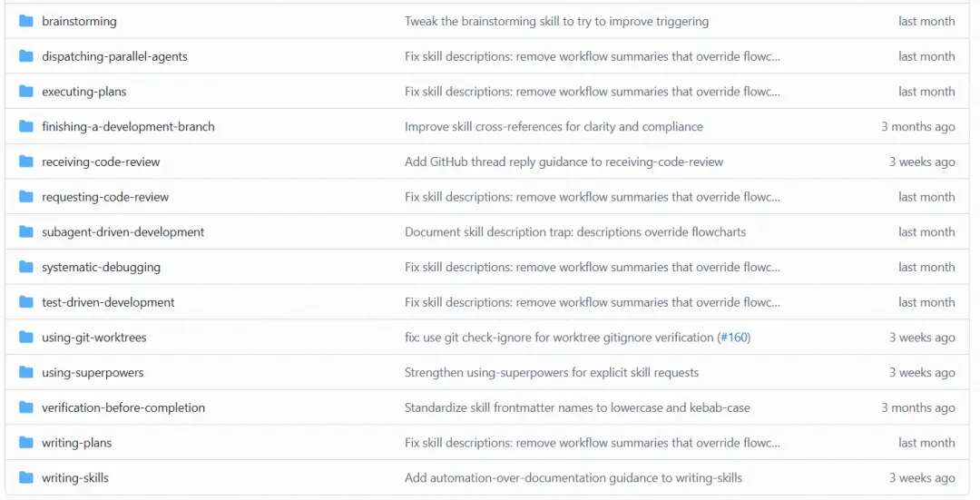This screenshot has height=500, width=980.
Task: View the 'Tweak the brainstorming skill' commit
Action: 556,21
